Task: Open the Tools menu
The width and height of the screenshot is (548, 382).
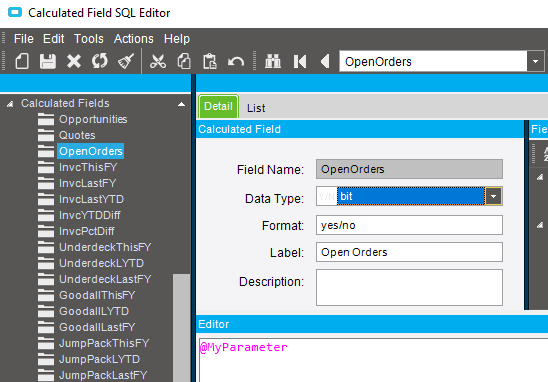Action: [x=89, y=38]
